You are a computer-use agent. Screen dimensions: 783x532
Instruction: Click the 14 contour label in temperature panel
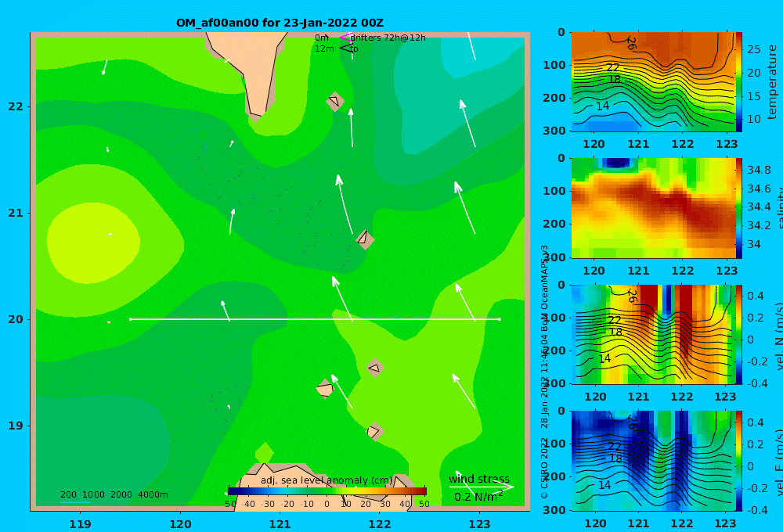click(x=603, y=106)
